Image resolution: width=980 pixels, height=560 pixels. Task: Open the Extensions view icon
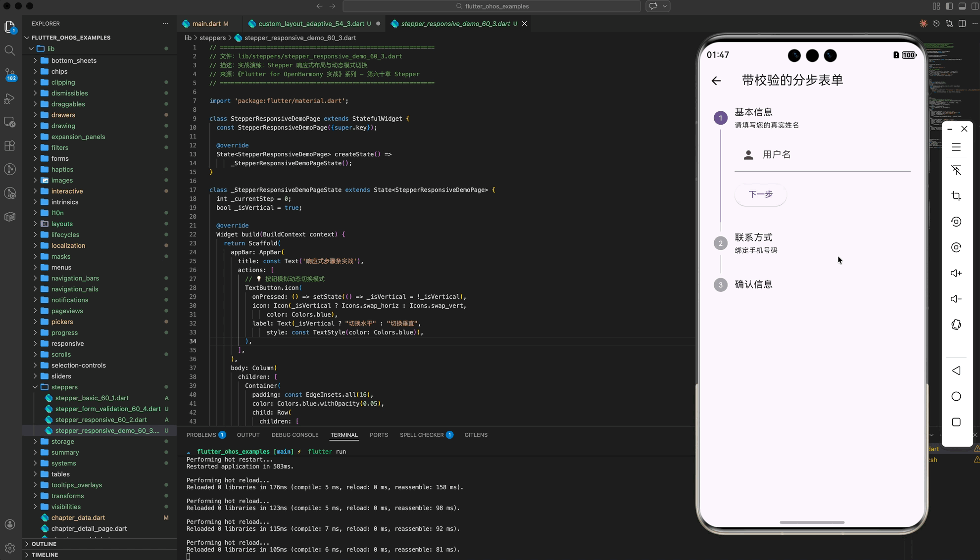10,145
